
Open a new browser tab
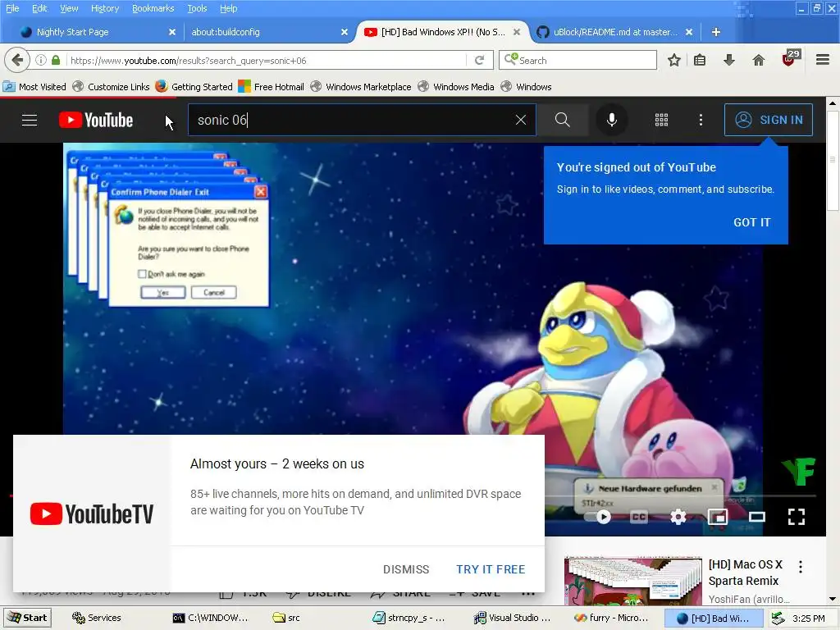click(x=715, y=32)
